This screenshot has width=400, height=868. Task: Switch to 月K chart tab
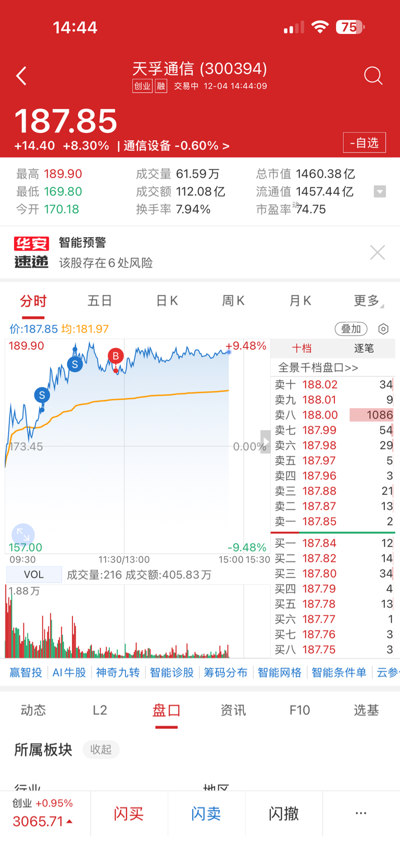point(300,301)
